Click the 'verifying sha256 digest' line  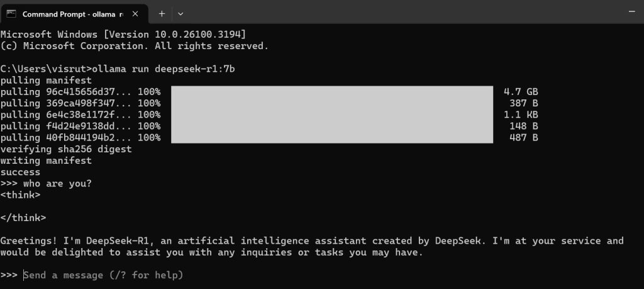pyautogui.click(x=66, y=149)
